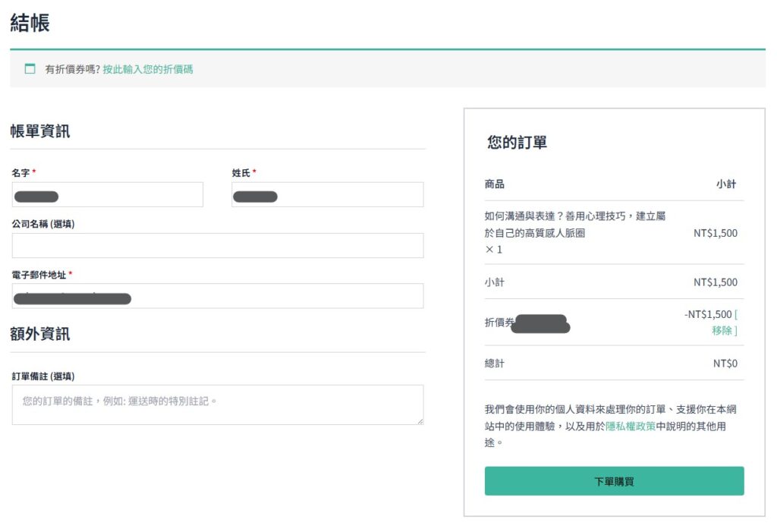Click the 結帳 page heading
This screenshot has width=777, height=532.
pyautogui.click(x=30, y=23)
